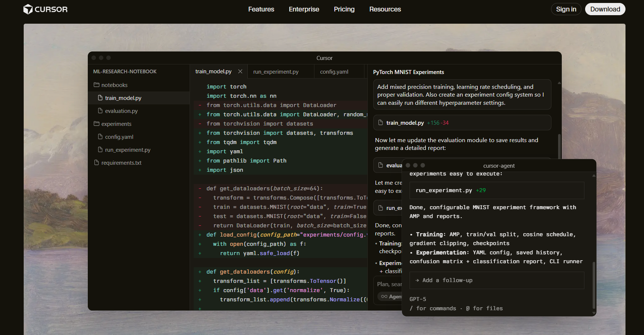Click the Add a follow-up input field

click(497, 281)
